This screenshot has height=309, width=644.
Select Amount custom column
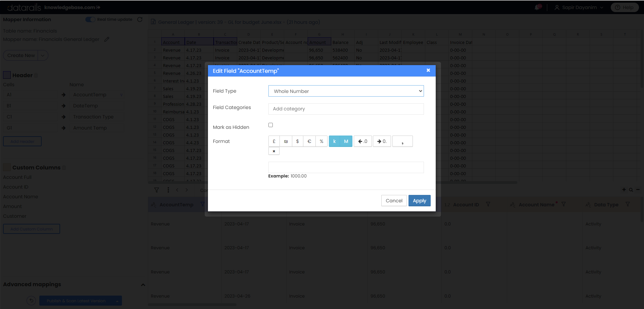[12, 206]
